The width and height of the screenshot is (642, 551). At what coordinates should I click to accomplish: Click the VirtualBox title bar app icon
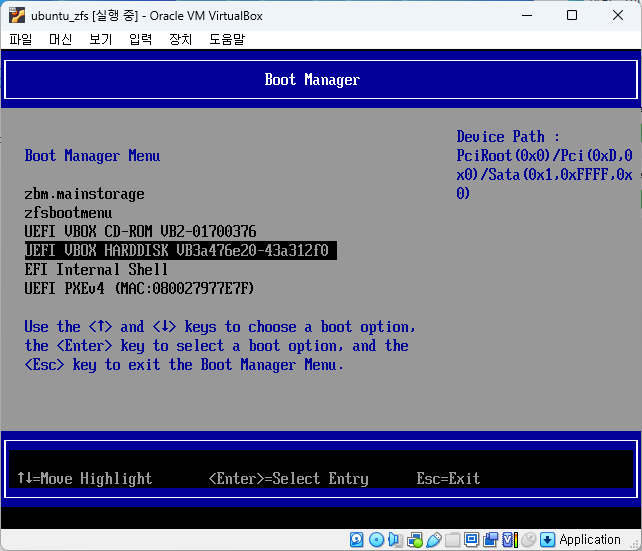[16, 15]
